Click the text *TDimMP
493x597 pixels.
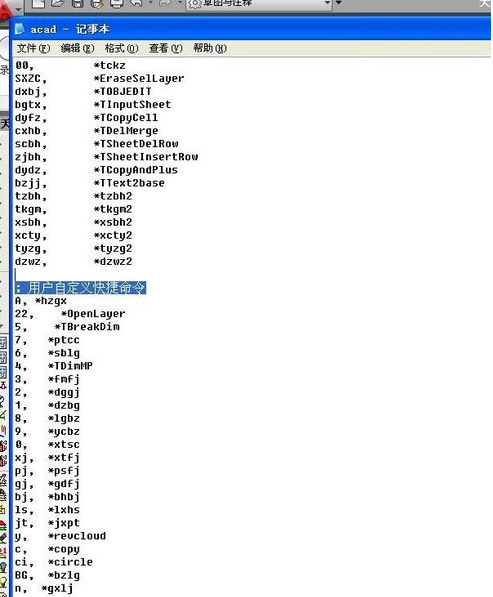click(x=70, y=366)
